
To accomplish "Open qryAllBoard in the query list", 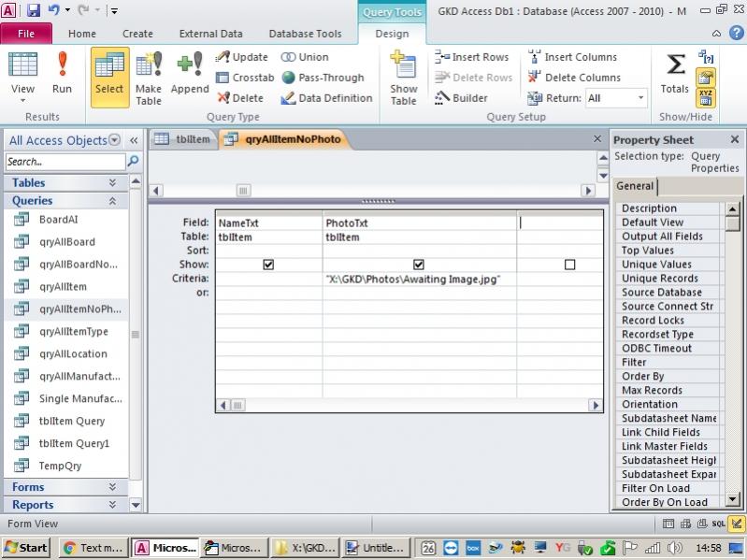I will [66, 242].
